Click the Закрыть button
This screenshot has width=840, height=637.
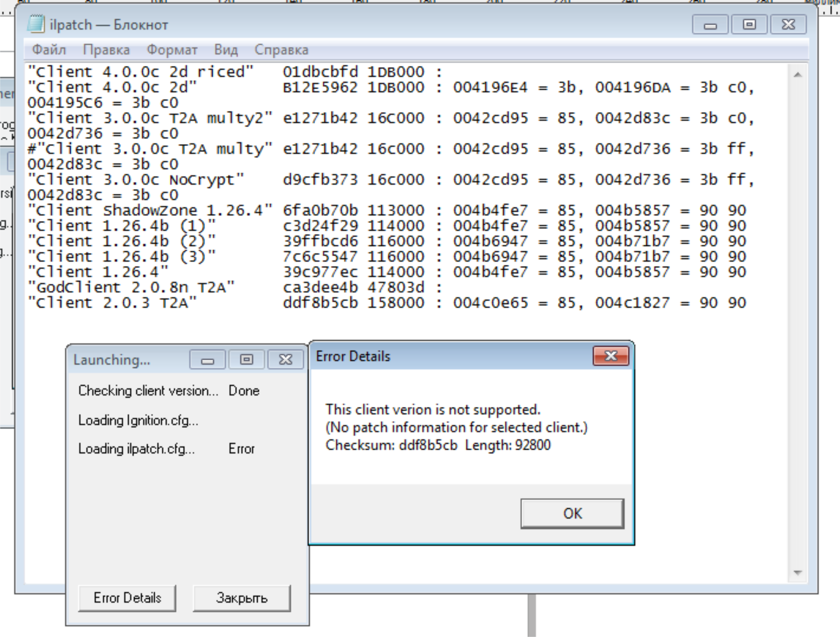pyautogui.click(x=242, y=598)
